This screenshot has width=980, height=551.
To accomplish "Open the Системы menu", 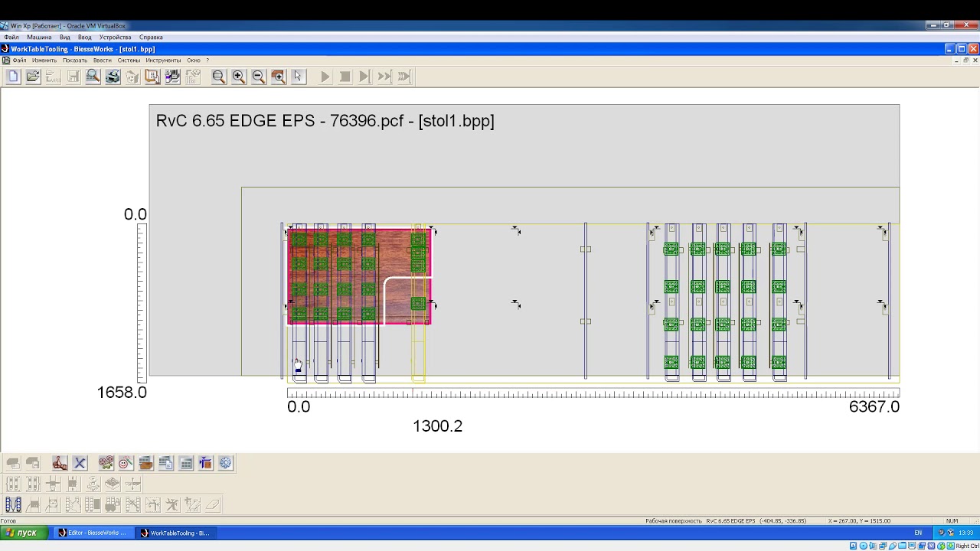I will pos(129,60).
